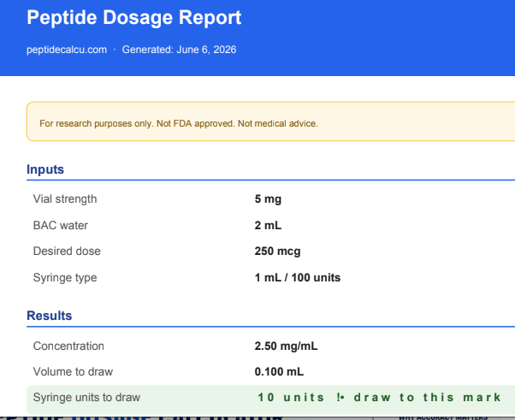Click the 10 units draw to this mark result
The image size is (515, 420).
point(379,398)
